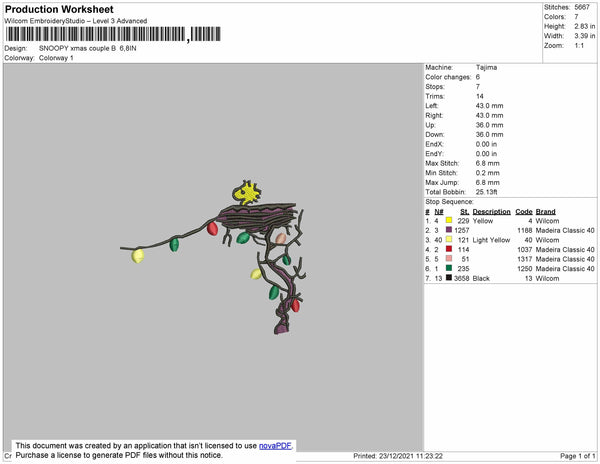Click the novaPDF link
The image size is (600, 464).
tap(275, 446)
